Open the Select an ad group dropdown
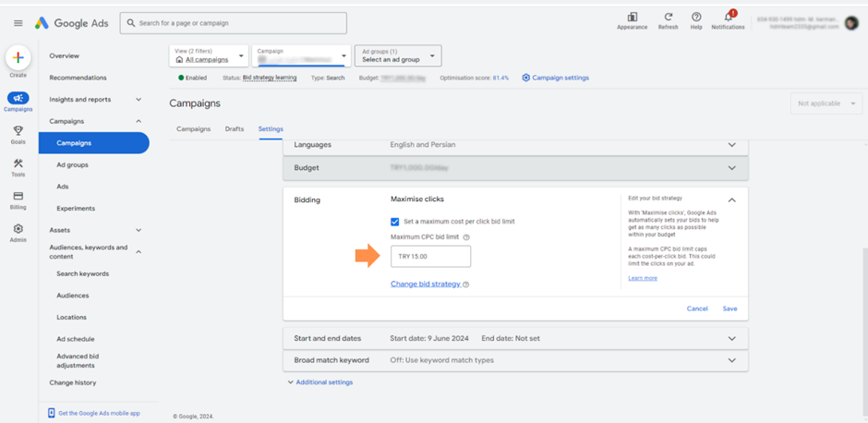The image size is (868, 423). 397,56
